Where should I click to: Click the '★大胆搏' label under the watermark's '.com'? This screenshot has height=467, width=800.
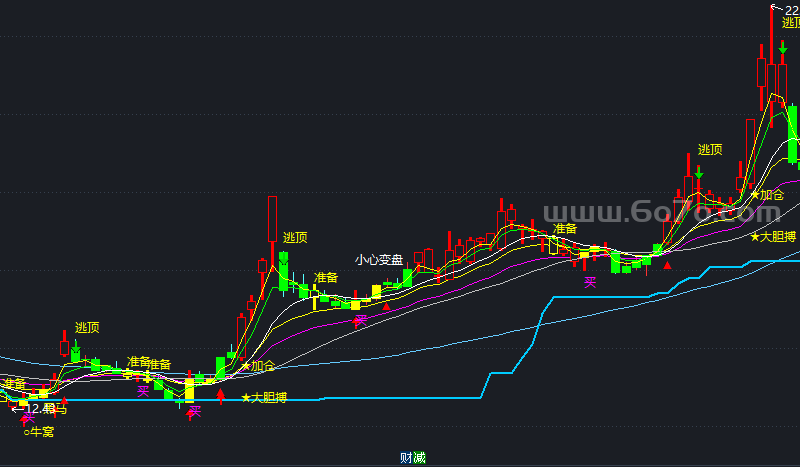pyautogui.click(x=773, y=236)
